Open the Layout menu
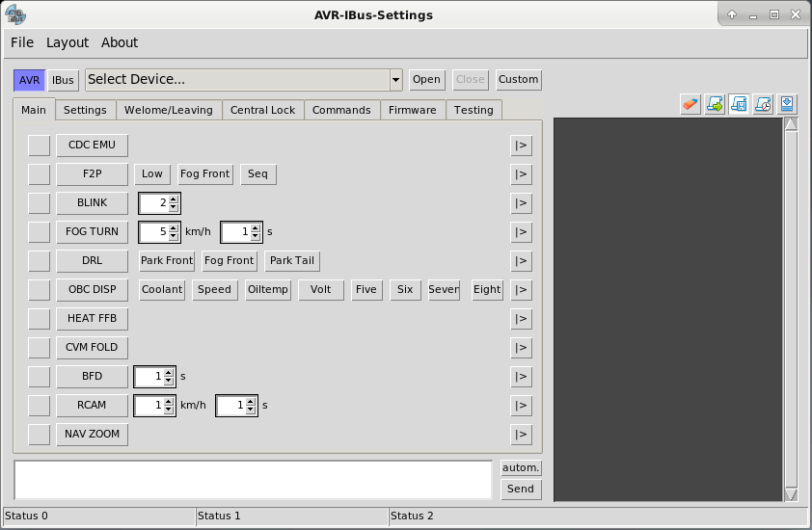 (68, 42)
